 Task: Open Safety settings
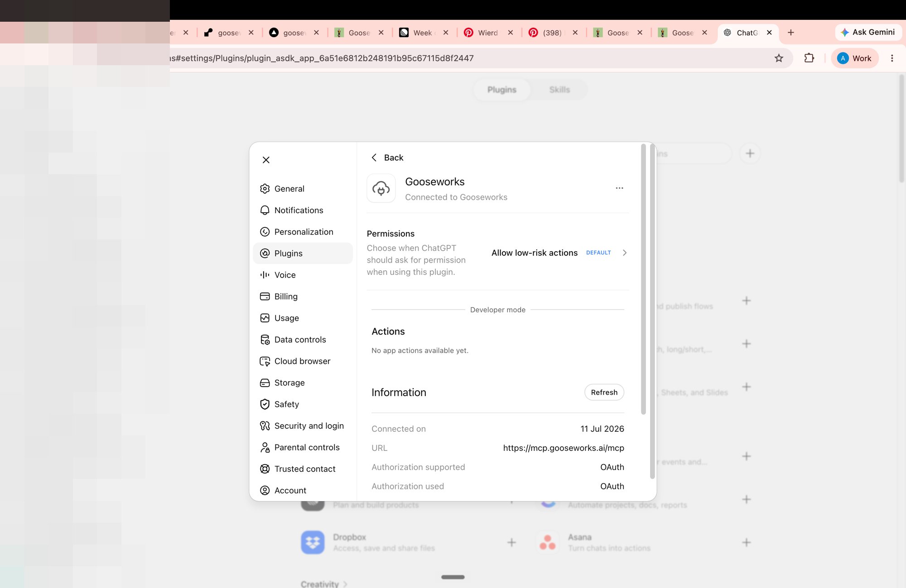click(x=303, y=404)
